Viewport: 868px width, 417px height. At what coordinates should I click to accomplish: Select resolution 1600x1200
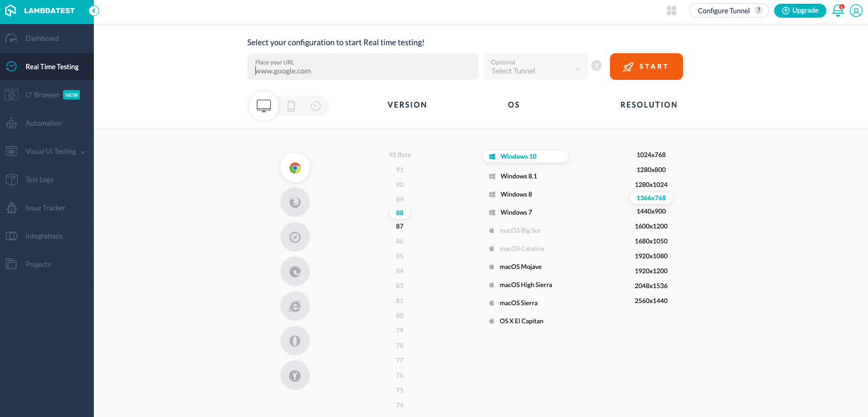point(651,226)
